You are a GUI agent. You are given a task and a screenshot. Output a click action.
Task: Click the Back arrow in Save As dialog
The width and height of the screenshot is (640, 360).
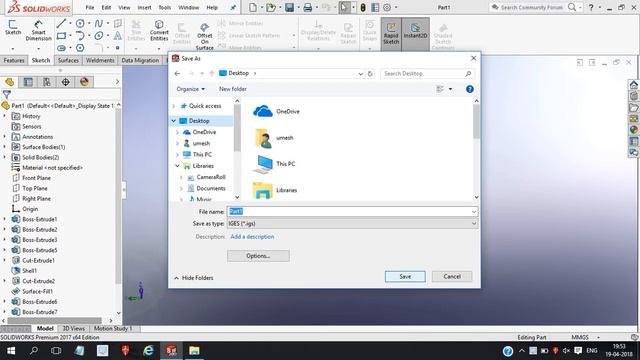[x=177, y=73]
